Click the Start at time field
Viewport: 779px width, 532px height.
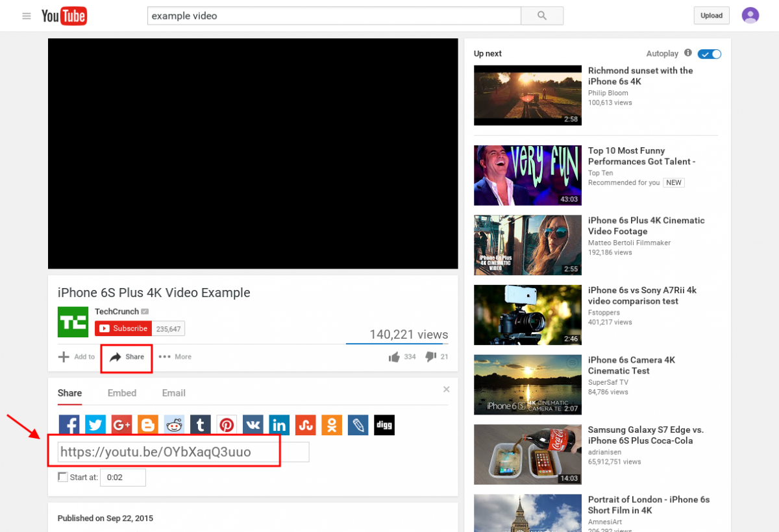(123, 478)
